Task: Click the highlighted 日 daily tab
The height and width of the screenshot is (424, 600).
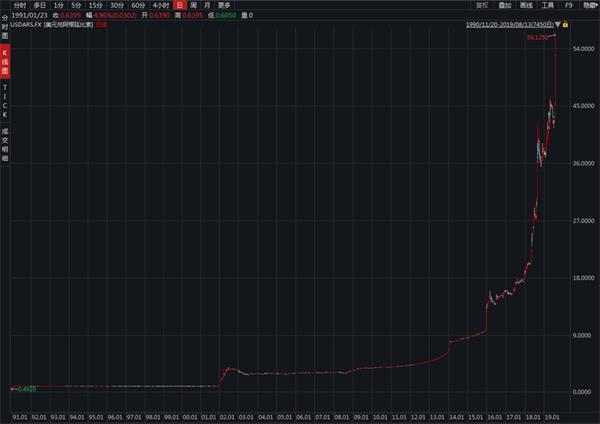Action: click(180, 5)
